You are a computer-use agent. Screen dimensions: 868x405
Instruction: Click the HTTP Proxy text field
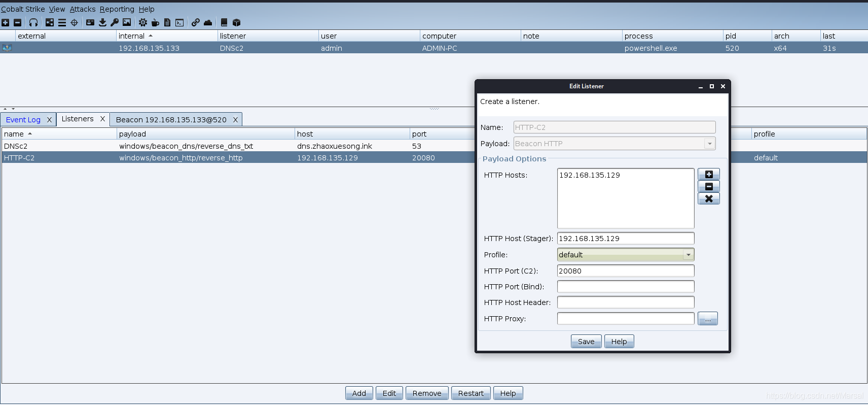[x=626, y=319]
